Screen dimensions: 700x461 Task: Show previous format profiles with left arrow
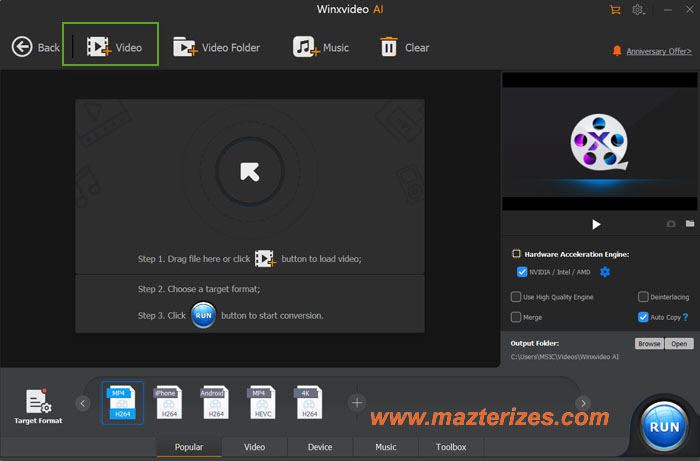point(83,403)
